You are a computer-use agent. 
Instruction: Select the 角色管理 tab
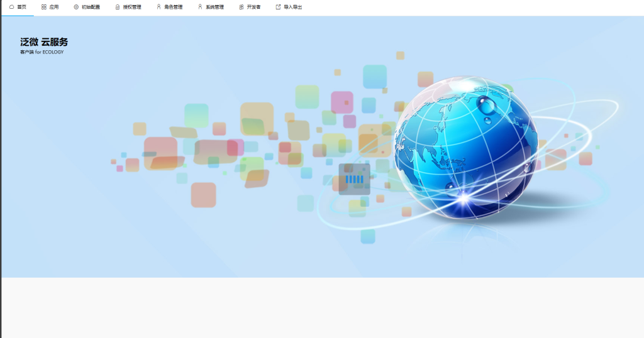[169, 7]
